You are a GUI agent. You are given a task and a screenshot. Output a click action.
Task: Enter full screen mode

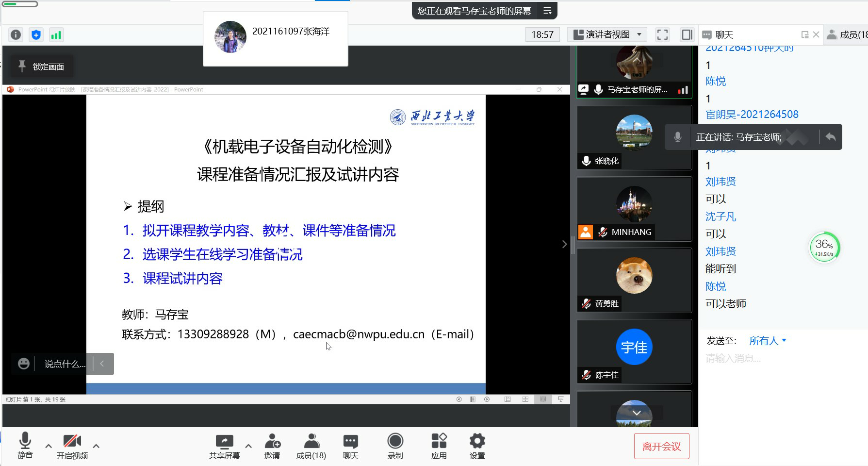tap(662, 34)
